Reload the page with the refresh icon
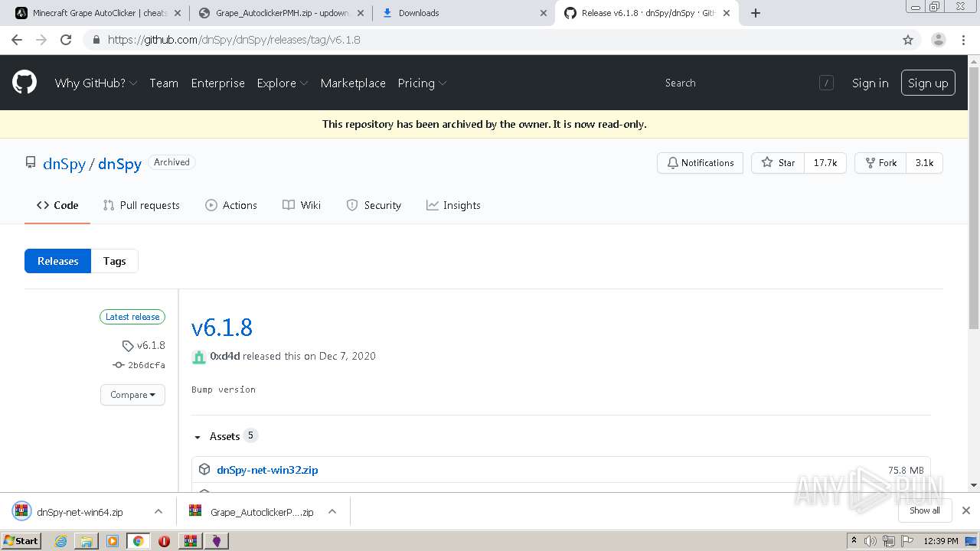Screen dimensions: 980x551 click(66, 40)
